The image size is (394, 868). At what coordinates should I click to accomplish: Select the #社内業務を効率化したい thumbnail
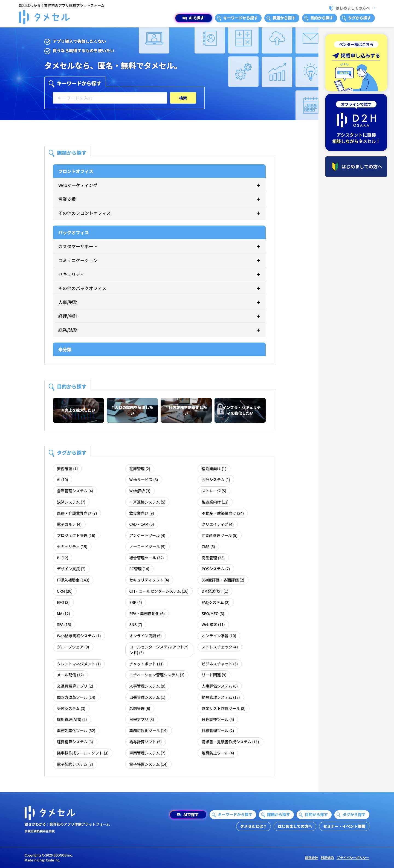click(x=186, y=410)
